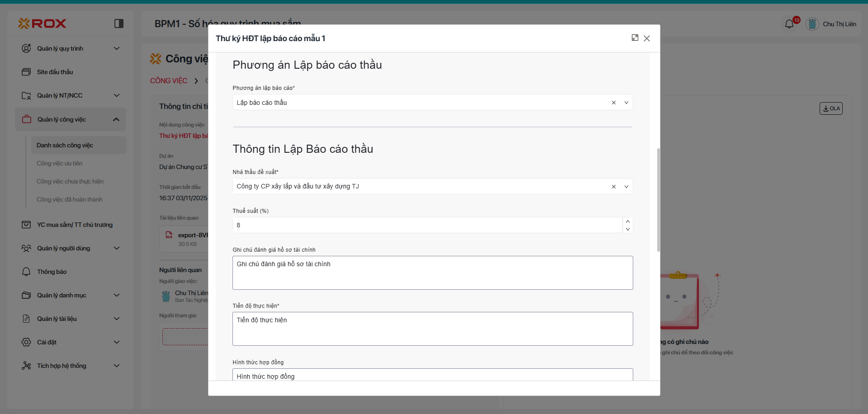Image resolution: width=868 pixels, height=414 pixels.
Task: Select Danh sách công việc menu item
Action: 65,145
